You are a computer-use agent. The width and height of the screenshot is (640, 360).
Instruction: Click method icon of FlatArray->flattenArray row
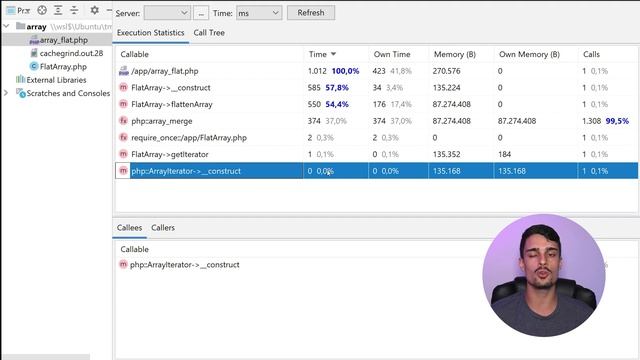(x=123, y=104)
